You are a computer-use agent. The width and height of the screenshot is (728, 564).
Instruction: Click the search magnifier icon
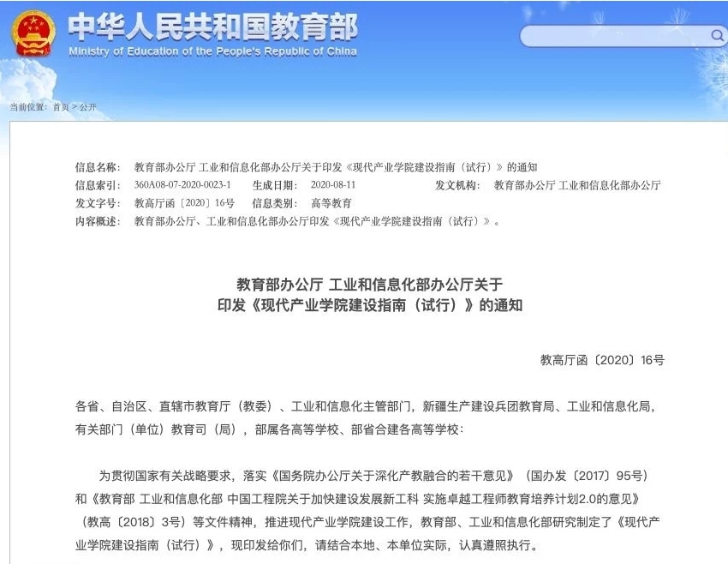[x=718, y=35]
